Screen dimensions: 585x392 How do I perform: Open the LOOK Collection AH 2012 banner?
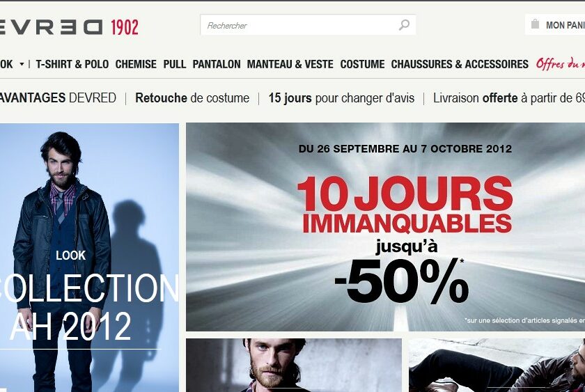click(x=89, y=258)
